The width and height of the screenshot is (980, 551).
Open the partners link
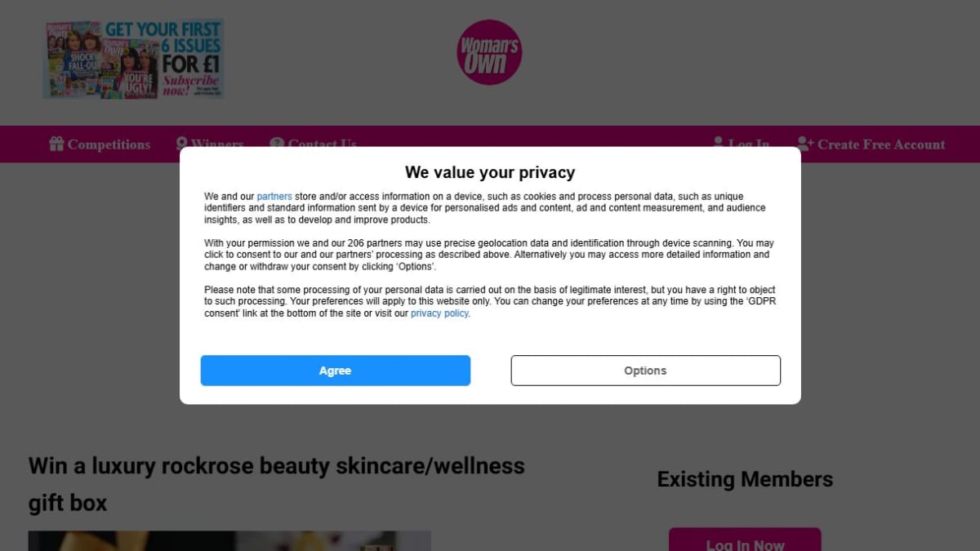coord(274,197)
